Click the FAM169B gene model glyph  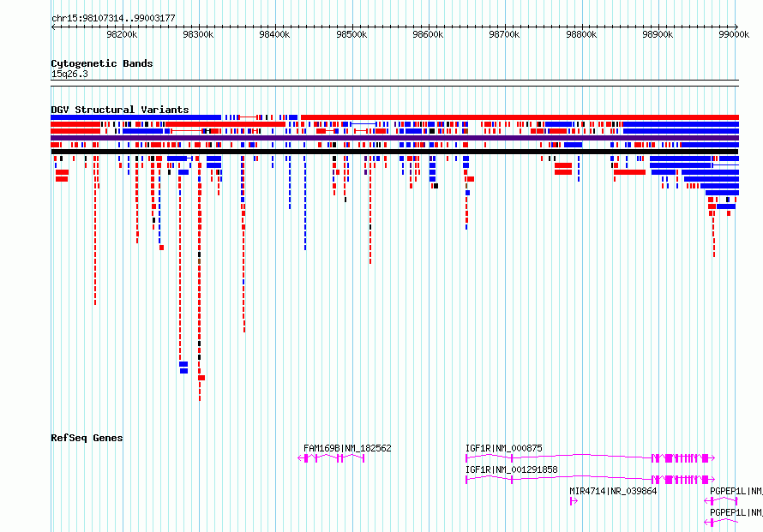point(332,458)
